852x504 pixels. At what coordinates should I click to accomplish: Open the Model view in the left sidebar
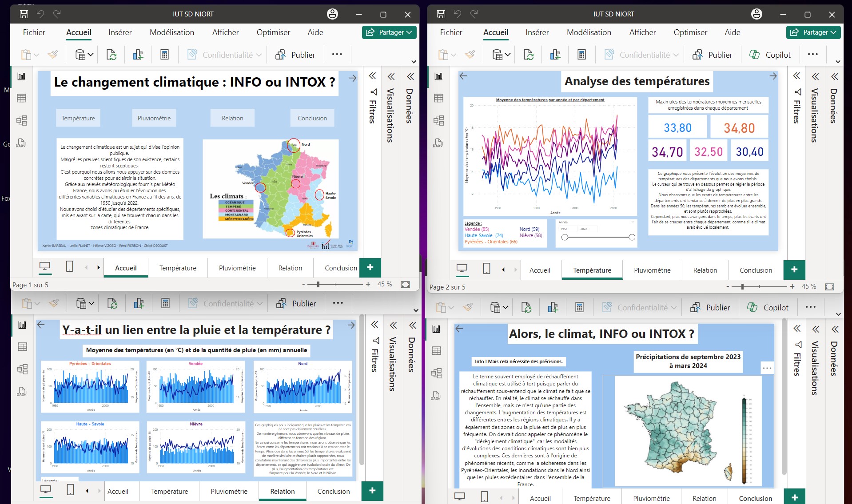click(21, 120)
